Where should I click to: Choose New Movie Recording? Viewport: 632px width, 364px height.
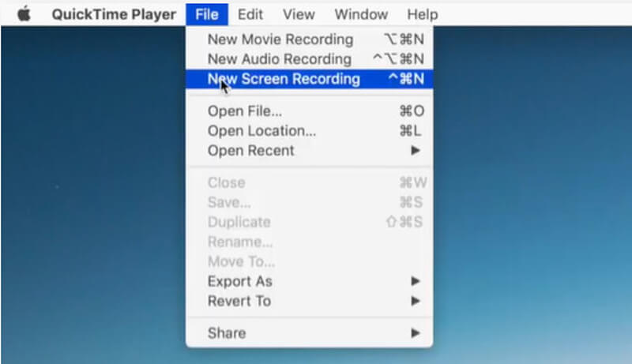click(309, 39)
